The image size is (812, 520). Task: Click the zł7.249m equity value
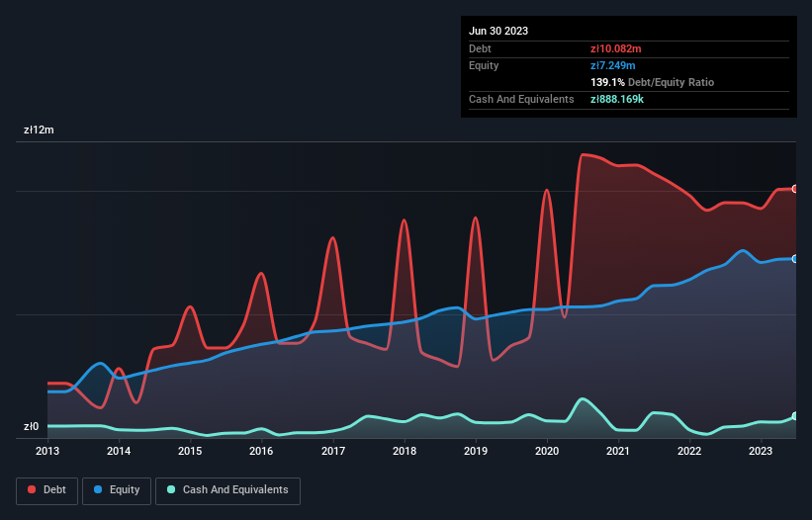pyautogui.click(x=612, y=65)
